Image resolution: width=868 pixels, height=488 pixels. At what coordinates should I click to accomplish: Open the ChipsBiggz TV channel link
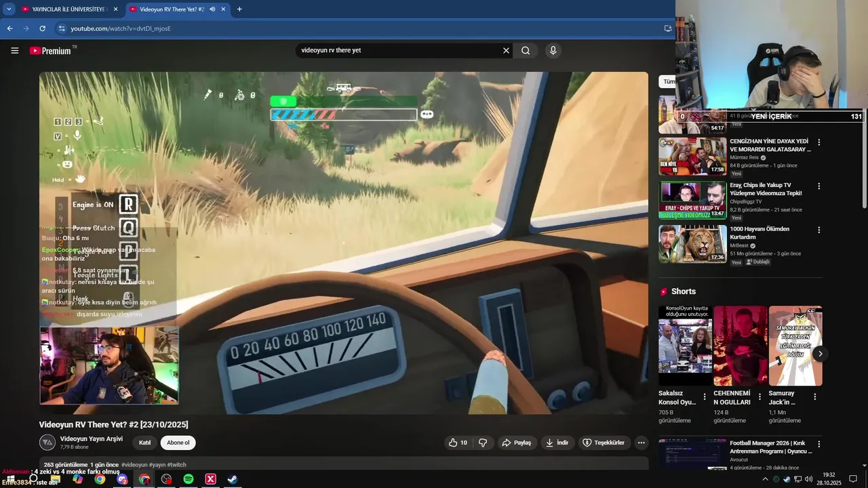pos(746,201)
